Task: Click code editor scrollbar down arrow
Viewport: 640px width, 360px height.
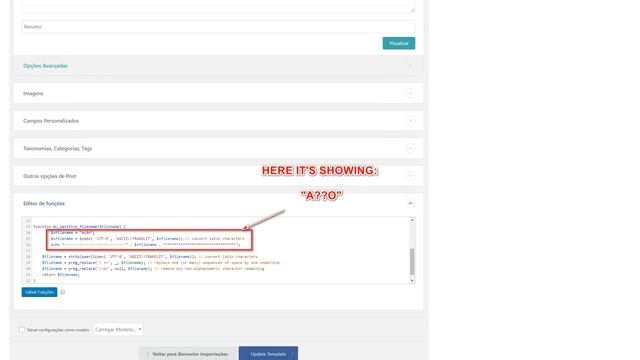Action: click(x=412, y=280)
